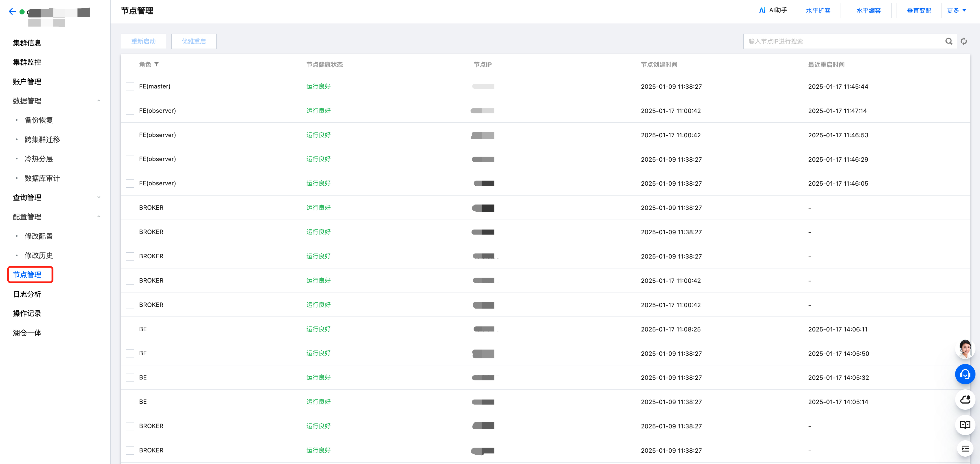Open 日志分析 from the sidebar
The image size is (980, 464).
click(27, 294)
